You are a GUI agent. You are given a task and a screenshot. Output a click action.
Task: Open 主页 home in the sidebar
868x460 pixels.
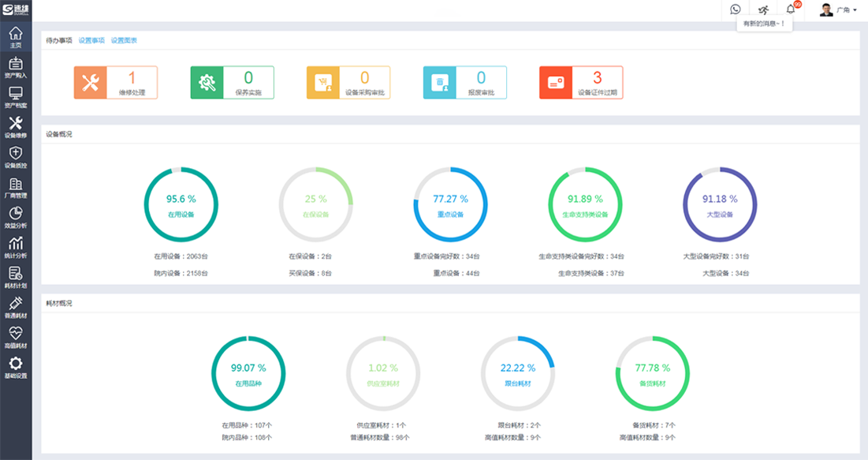(16, 37)
